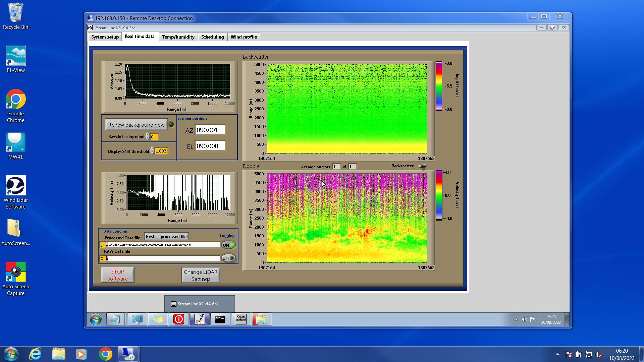Screen dimensions: 644x362
Task: Open the Temp/humidity tab
Action: pyautogui.click(x=178, y=37)
